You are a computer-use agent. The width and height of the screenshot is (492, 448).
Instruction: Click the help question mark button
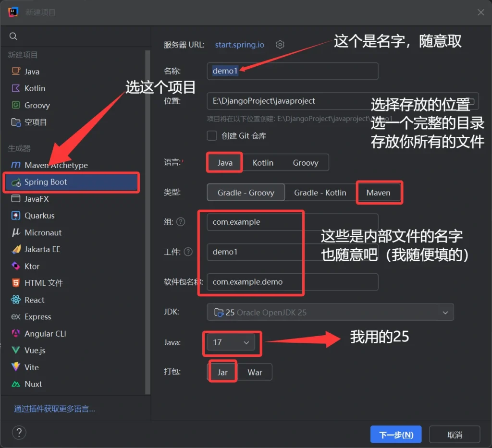coord(19,433)
